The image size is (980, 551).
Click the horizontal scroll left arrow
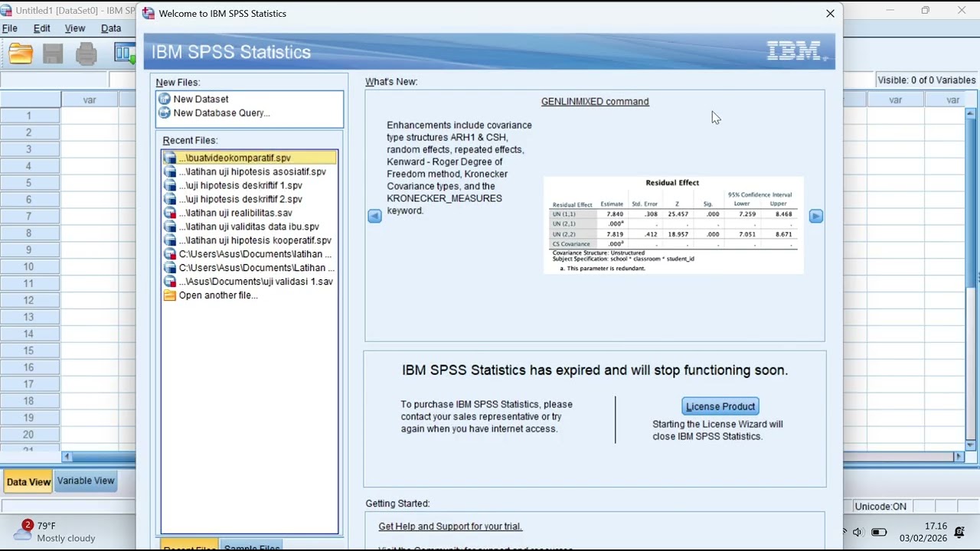[67, 457]
